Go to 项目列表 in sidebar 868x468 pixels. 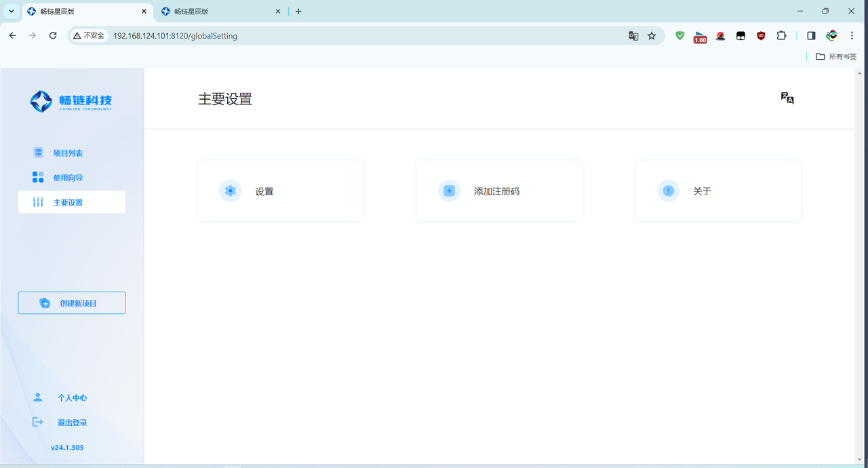68,153
